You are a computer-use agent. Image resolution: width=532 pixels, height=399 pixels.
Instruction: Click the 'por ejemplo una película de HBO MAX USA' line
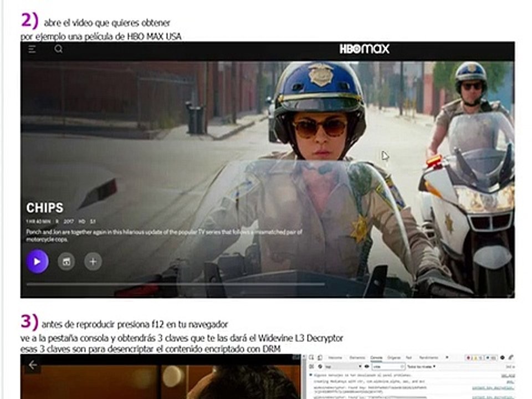tap(101, 37)
